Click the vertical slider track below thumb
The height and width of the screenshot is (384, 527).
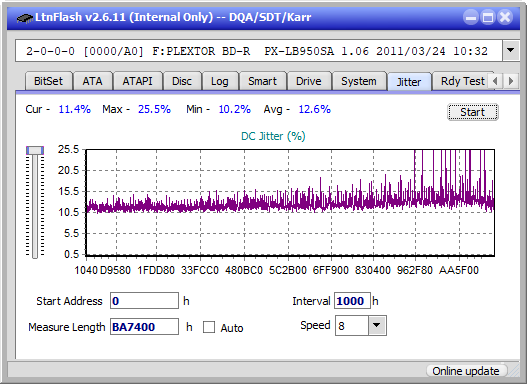coord(35,207)
